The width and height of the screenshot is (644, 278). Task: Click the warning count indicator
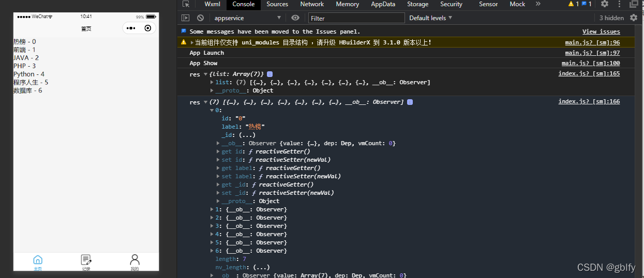click(573, 4)
